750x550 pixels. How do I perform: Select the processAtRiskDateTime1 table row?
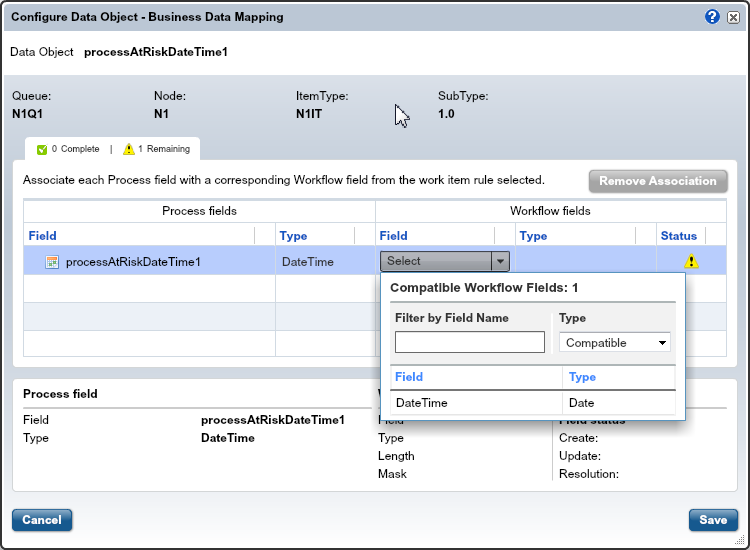tap(375, 261)
